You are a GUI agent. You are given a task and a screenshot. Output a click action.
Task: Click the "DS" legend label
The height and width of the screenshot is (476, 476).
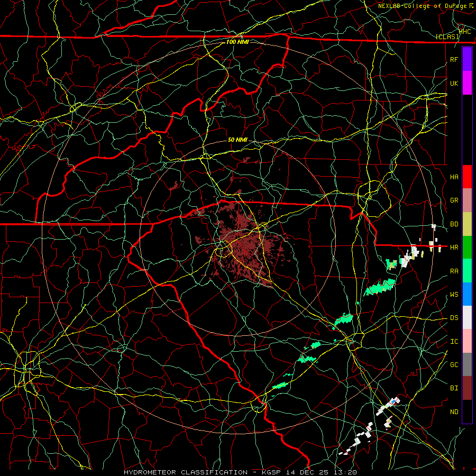click(454, 318)
